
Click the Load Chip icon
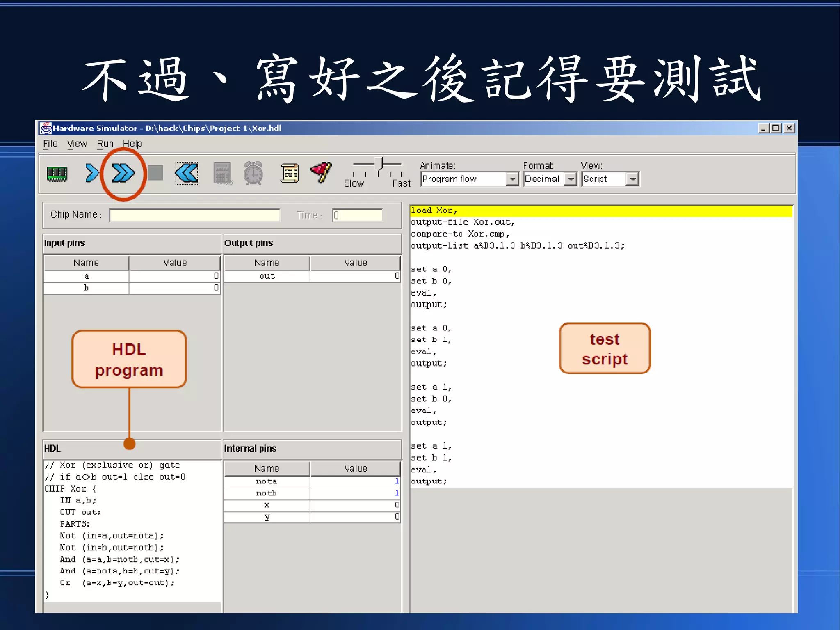click(x=57, y=174)
